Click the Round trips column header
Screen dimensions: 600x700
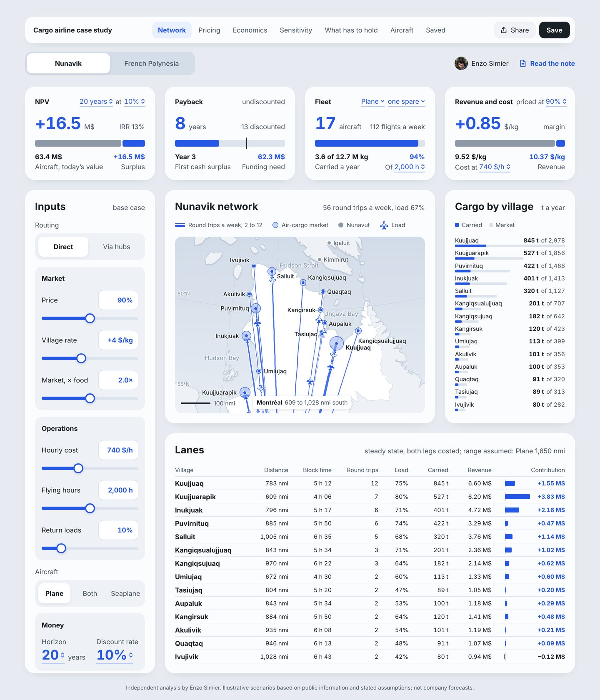(362, 470)
